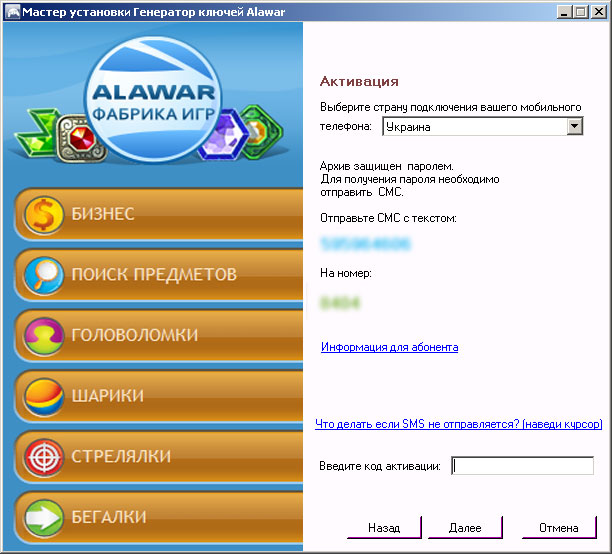Close the installer wizard window
Viewport: 612px width, 554px height.
(598, 10)
